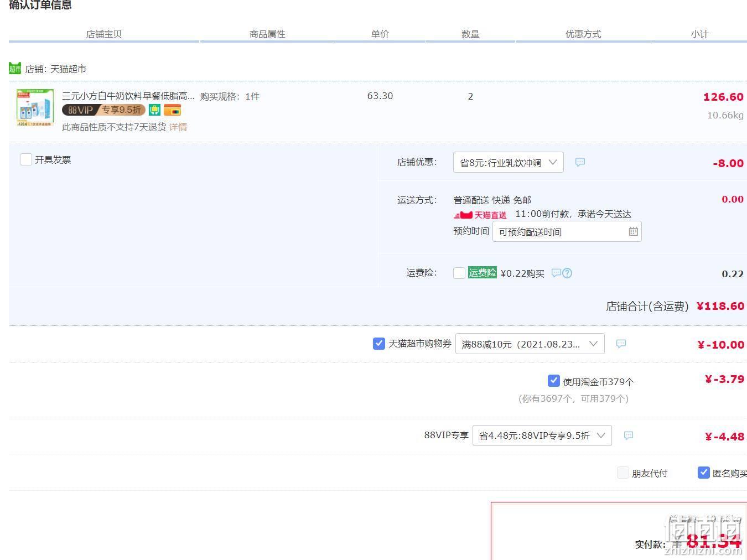Click the comment icon beside 88VIP专享 dropdown
Image resolution: width=747 pixels, height=560 pixels.
628,435
